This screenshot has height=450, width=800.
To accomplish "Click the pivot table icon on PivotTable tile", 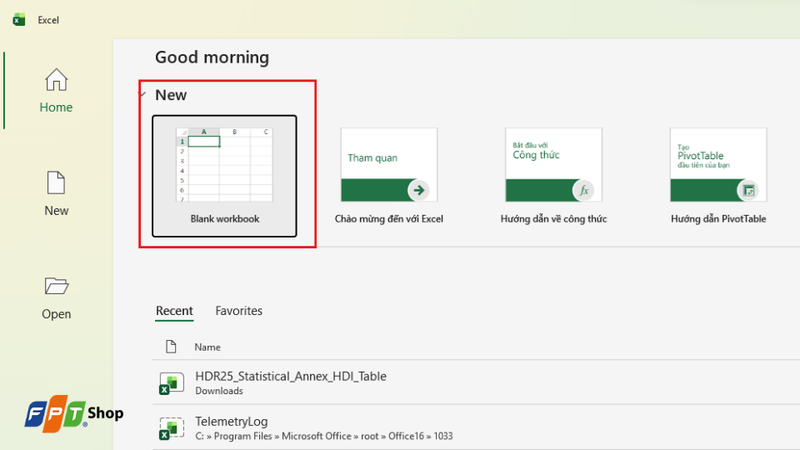I will [748, 190].
